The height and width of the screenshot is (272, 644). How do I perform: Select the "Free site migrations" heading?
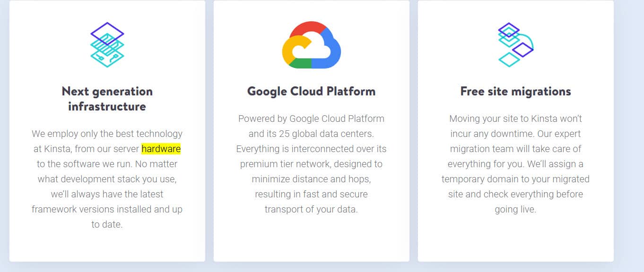515,91
